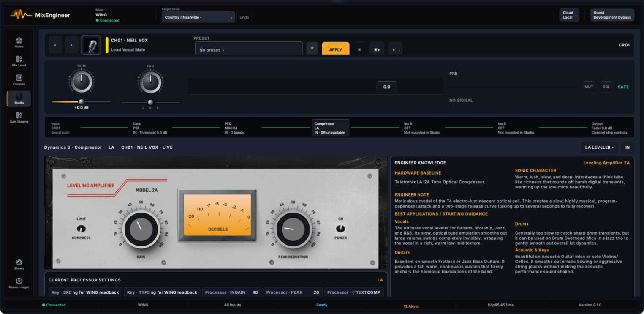Open the Home page in sidebar
644x314 pixels.
[19, 42]
